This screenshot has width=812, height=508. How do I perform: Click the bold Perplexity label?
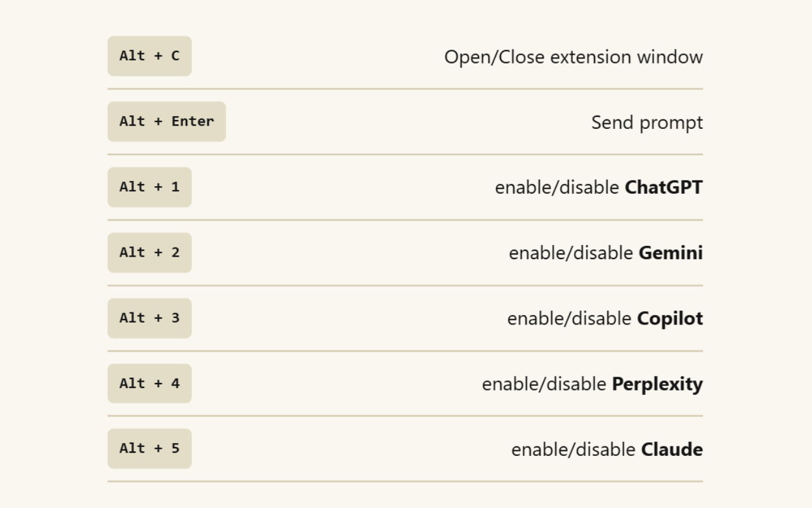point(657,384)
